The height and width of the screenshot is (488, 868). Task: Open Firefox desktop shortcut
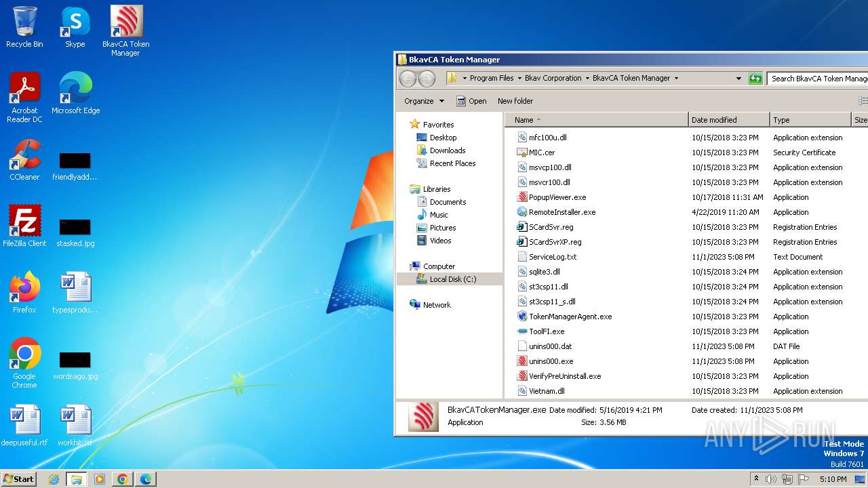point(24,293)
